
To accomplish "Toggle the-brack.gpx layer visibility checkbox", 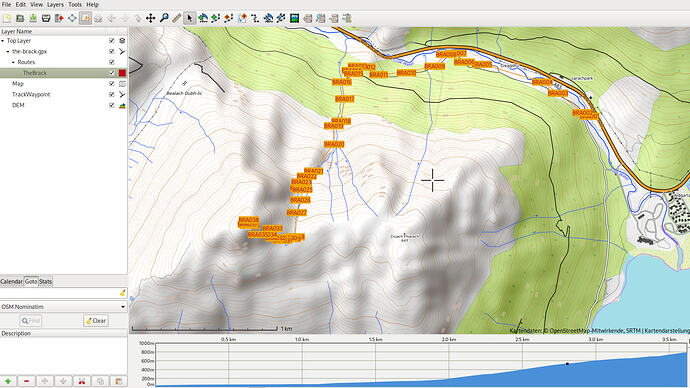I will [112, 51].
